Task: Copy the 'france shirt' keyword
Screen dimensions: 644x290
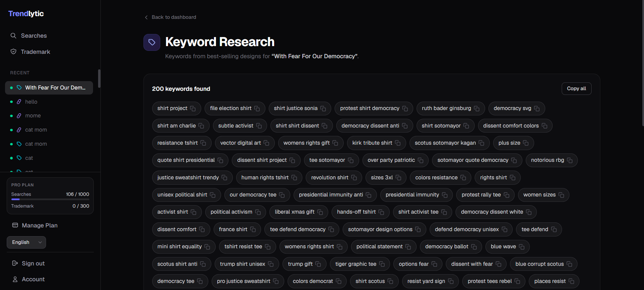Action: [253, 229]
